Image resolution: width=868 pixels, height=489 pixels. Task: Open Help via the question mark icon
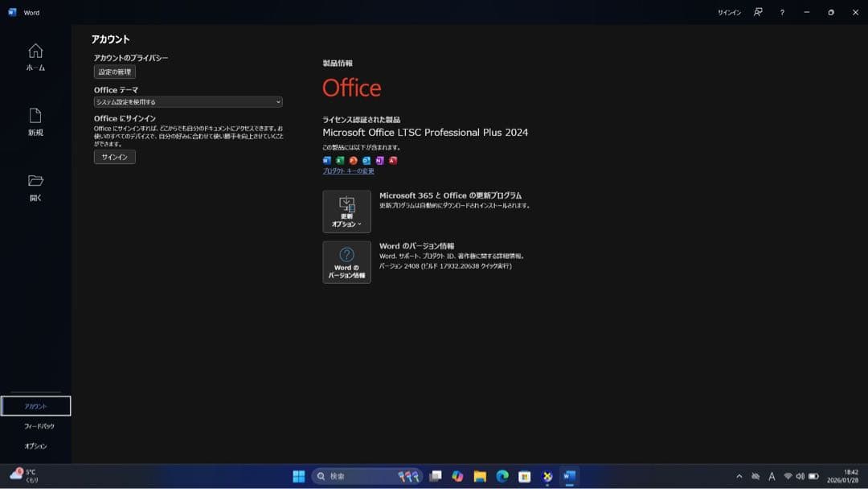782,12
